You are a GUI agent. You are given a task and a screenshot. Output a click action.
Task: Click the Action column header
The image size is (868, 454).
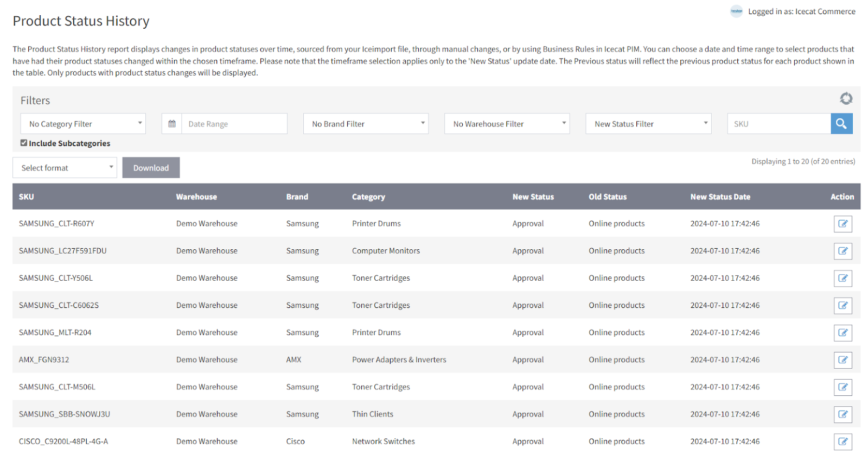[842, 197]
